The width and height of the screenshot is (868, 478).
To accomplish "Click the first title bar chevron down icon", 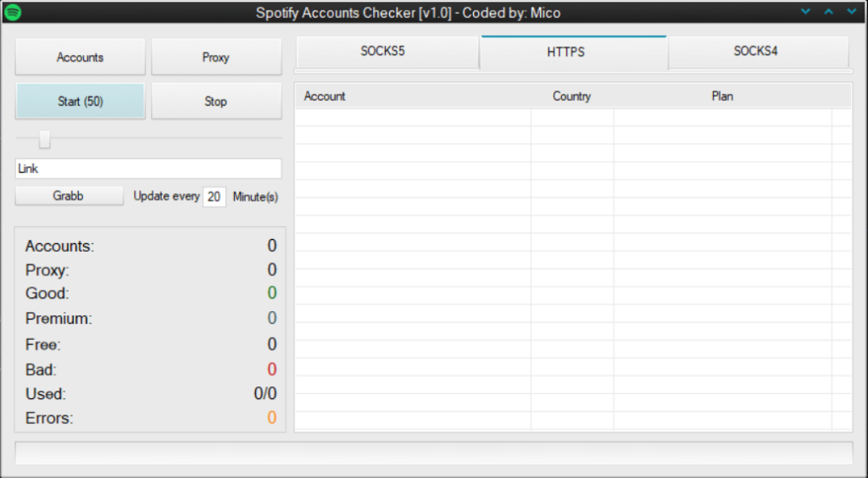I will click(x=806, y=12).
